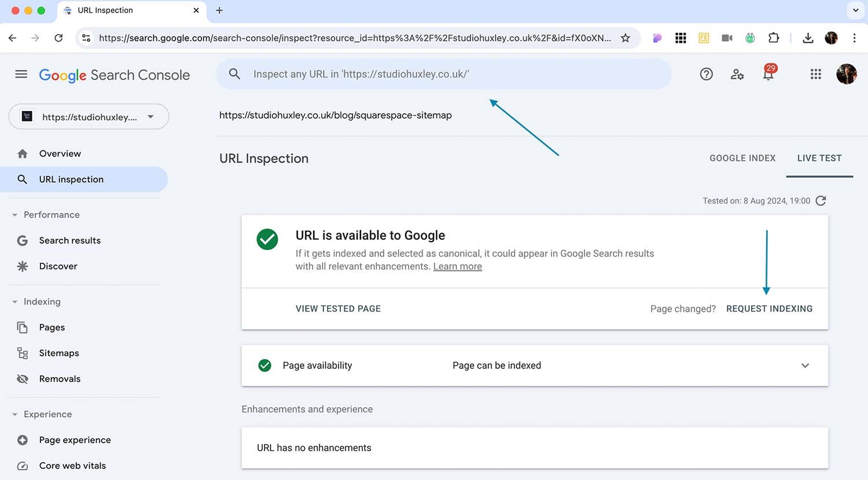Image resolution: width=868 pixels, height=480 pixels.
Task: Click the 'Tested on: 8 Aug 2024, 19:00' text
Action: click(756, 201)
